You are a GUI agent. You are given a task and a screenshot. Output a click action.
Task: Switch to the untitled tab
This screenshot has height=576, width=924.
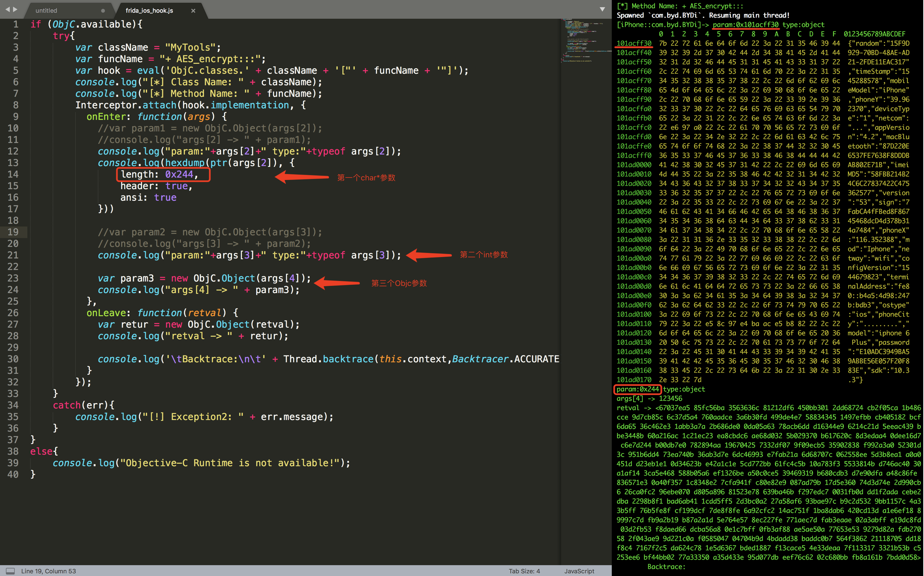(x=47, y=11)
